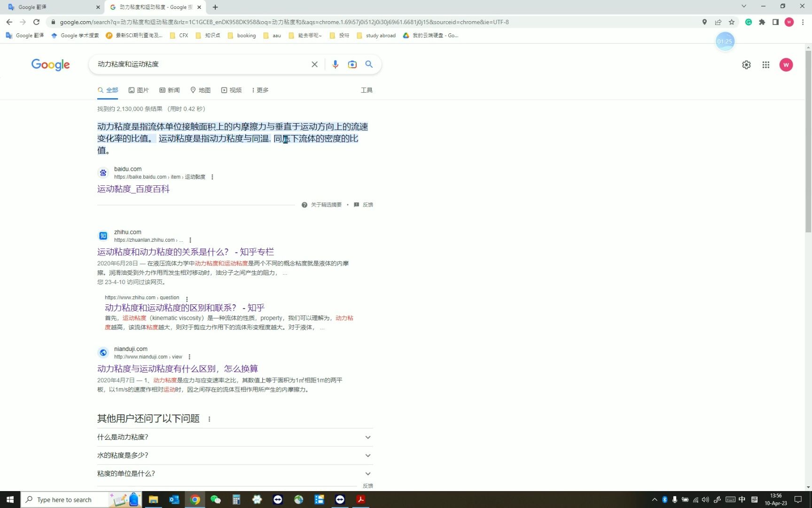The width and height of the screenshot is (812, 508).
Task: Switch to 新闻 results tab
Action: (170, 90)
